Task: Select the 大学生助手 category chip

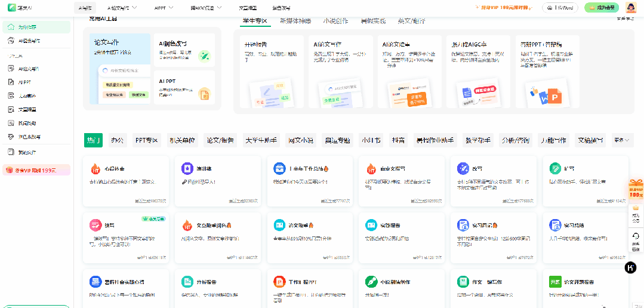Action: (261, 140)
